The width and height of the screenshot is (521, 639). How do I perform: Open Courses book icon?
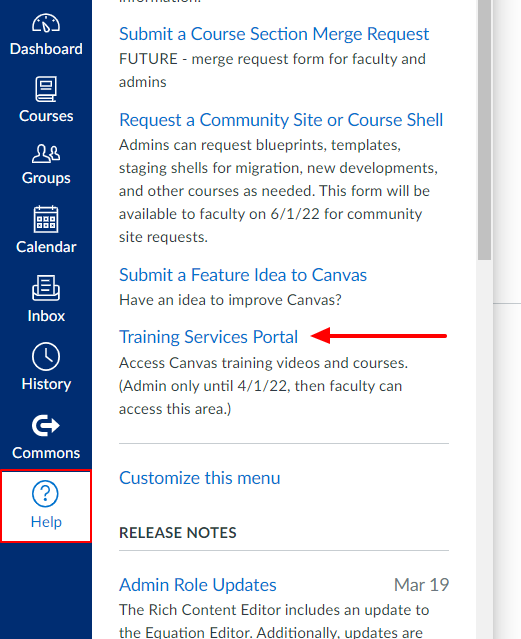pos(46,89)
